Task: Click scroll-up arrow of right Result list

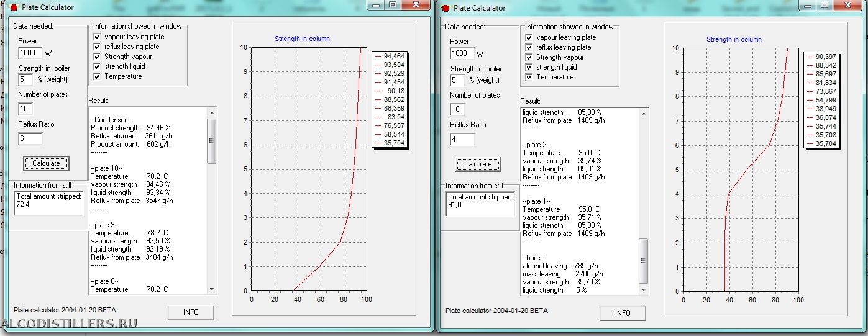Action: 644,113
